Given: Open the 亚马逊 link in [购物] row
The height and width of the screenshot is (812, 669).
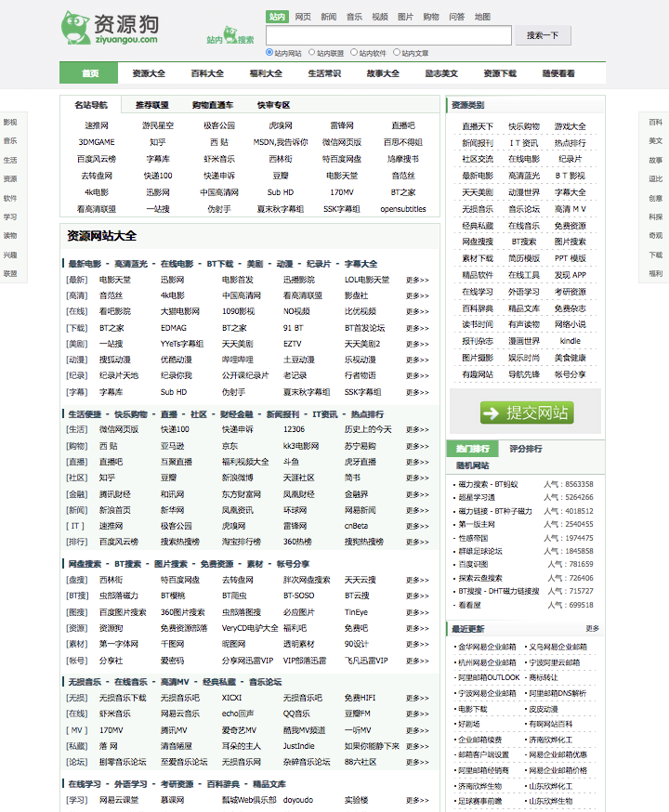Looking at the screenshot, I should point(172,445).
